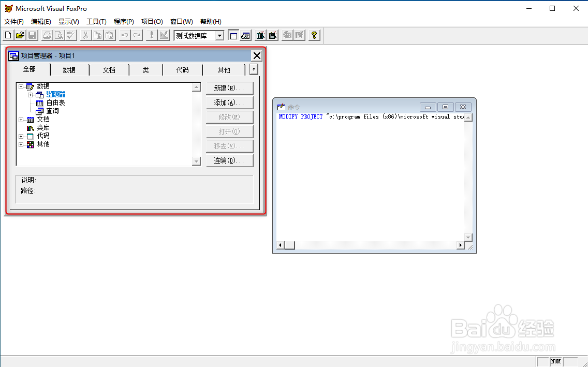Image resolution: width=588 pixels, height=367 pixels.
Task: Click the Copy toolbar icon
Action: 97,35
